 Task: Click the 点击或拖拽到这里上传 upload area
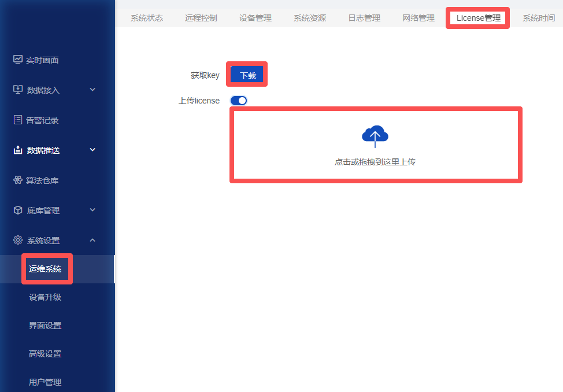[x=376, y=145]
